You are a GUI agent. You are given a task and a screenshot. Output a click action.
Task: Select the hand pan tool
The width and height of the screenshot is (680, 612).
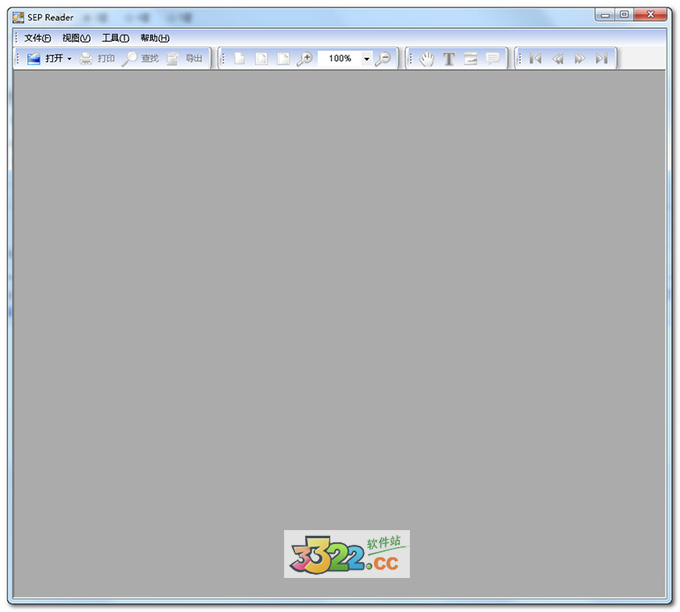point(427,58)
